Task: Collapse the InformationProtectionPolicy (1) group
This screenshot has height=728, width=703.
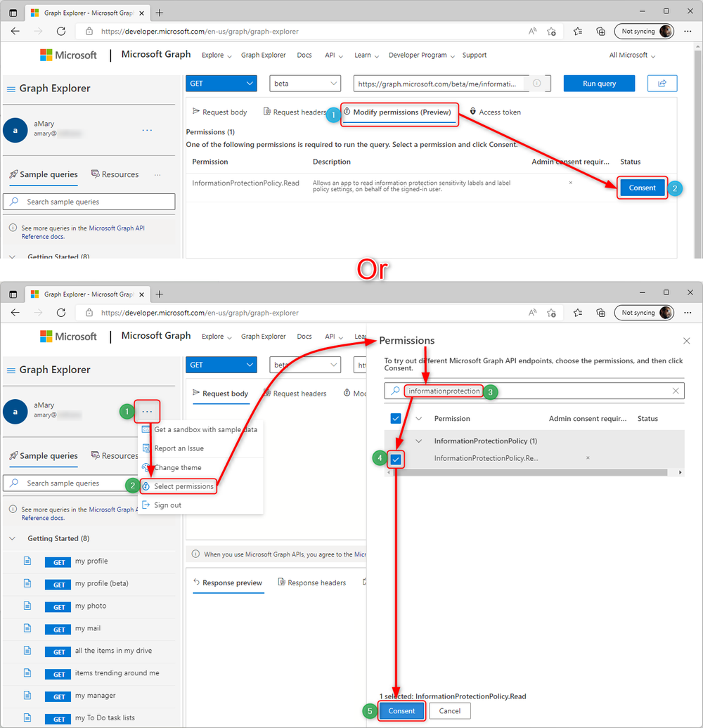Action: [x=418, y=441]
